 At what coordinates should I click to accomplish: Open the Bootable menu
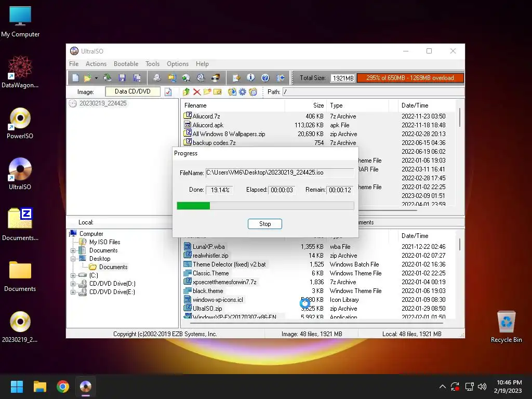[126, 64]
